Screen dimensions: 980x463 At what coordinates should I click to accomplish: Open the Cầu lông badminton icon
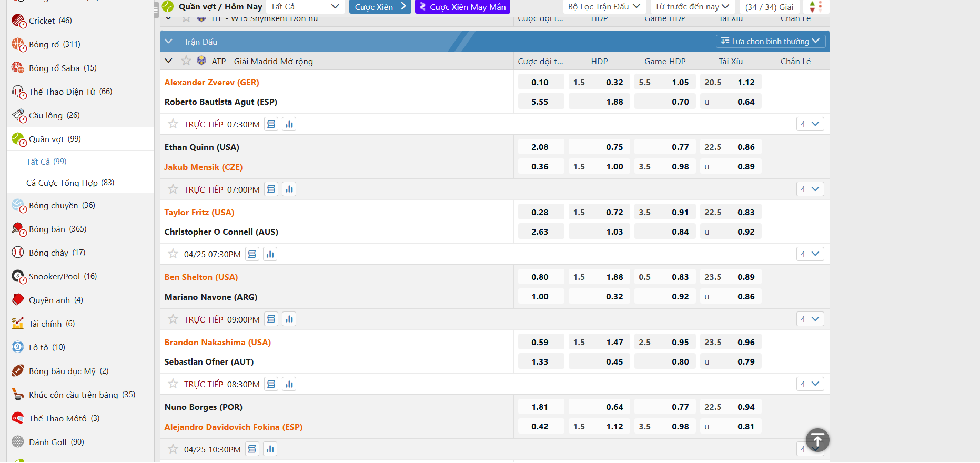[x=18, y=116]
